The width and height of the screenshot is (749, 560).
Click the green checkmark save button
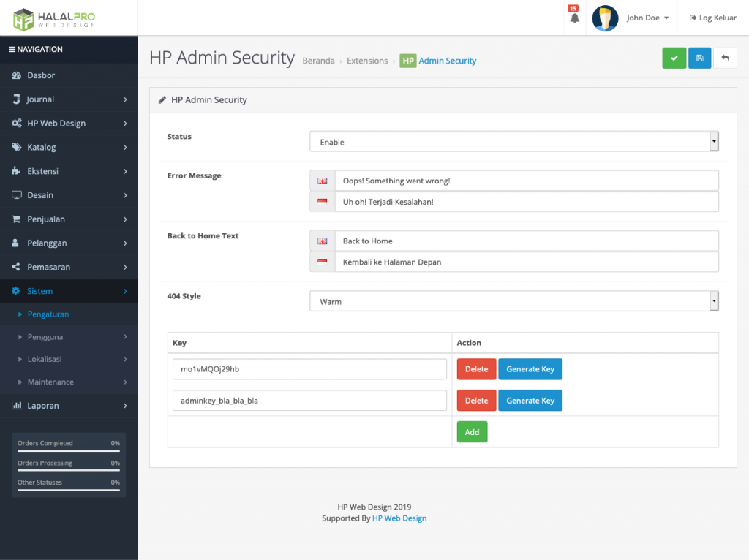674,58
